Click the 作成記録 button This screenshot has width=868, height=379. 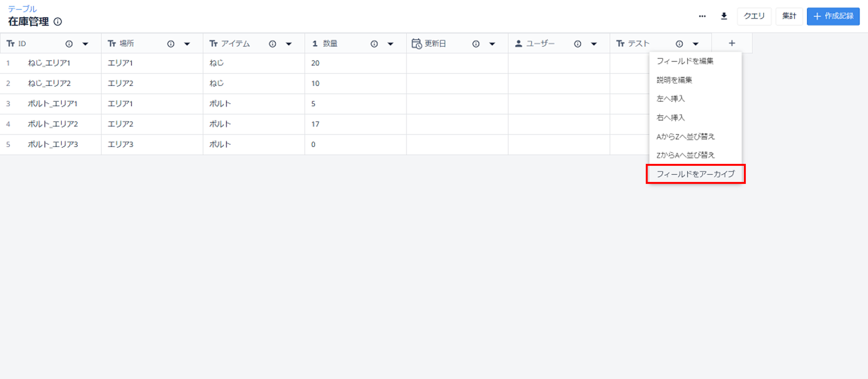click(x=833, y=16)
